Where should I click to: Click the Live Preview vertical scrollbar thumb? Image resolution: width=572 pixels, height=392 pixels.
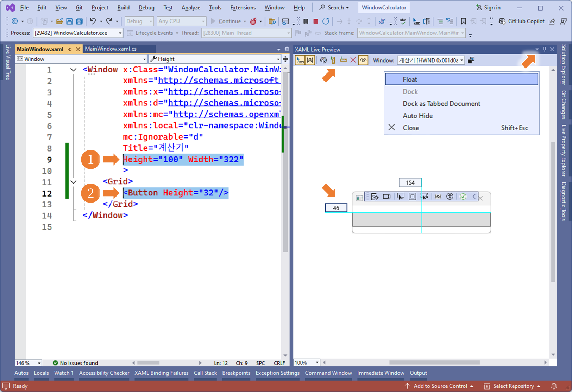pyautogui.click(x=553, y=212)
